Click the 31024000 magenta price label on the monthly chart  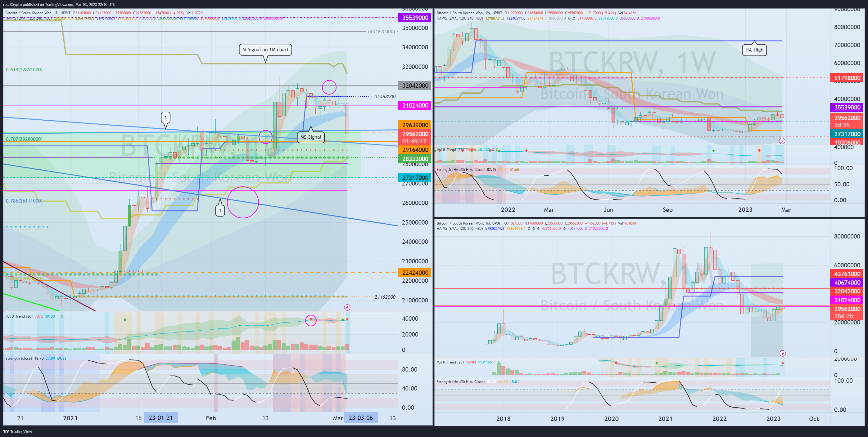pos(847,300)
